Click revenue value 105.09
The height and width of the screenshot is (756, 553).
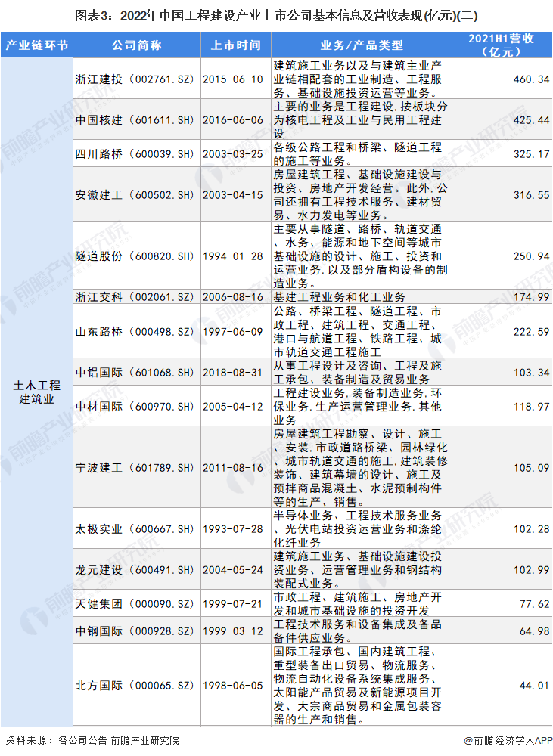531,468
